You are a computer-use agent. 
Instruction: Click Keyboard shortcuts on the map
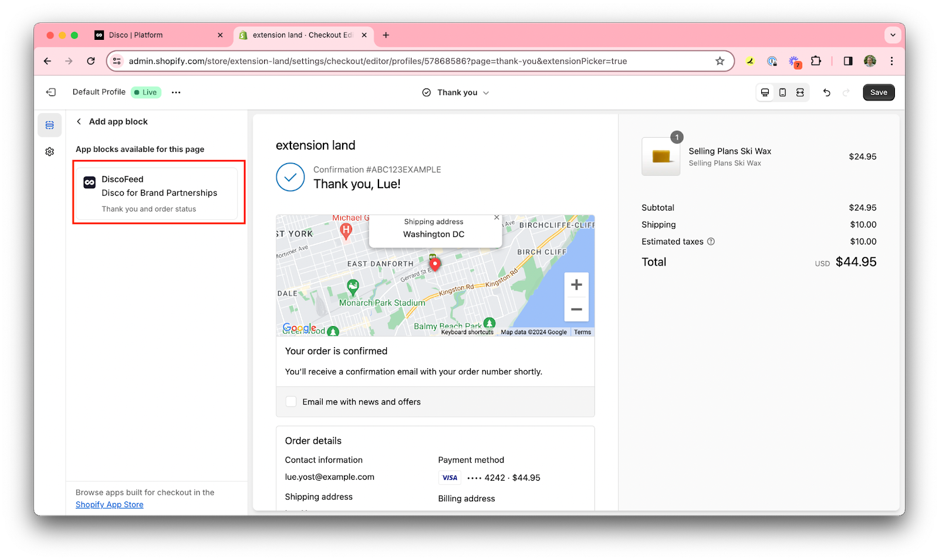467,332
